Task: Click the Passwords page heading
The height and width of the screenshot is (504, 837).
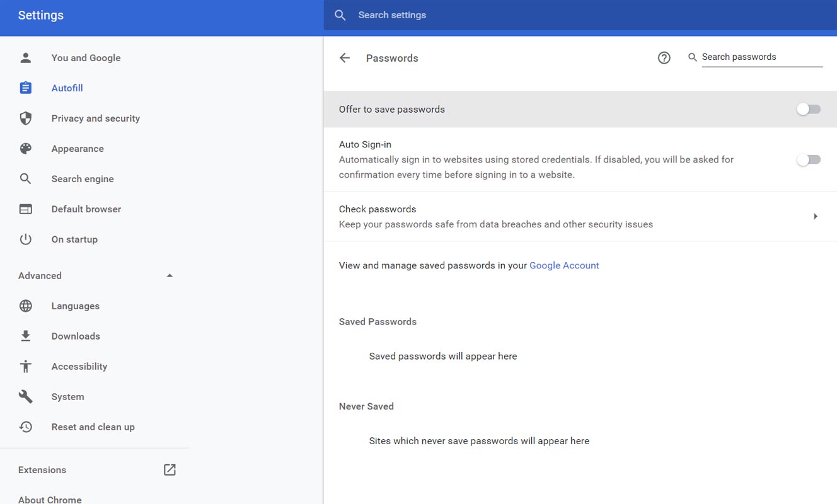Action: (x=392, y=58)
